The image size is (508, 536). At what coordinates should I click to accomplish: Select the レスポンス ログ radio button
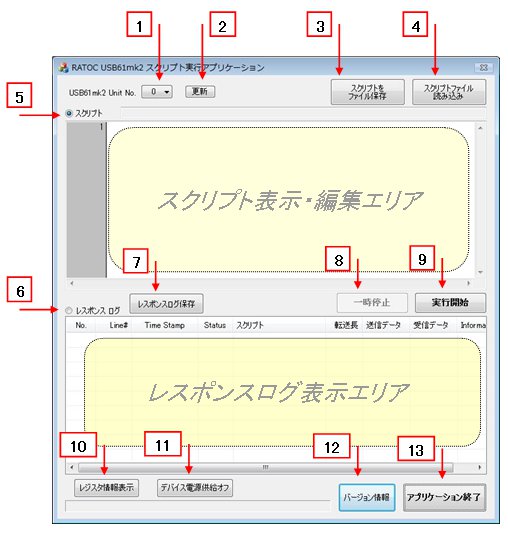69,310
